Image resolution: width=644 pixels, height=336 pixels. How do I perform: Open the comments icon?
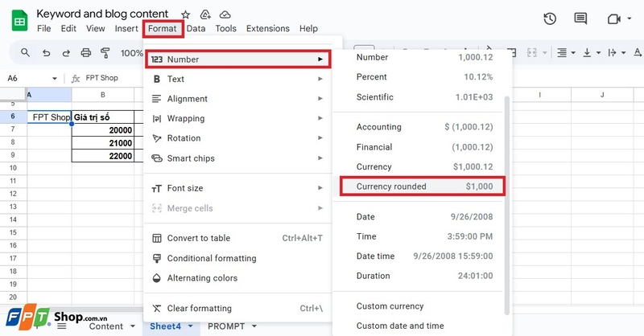580,18
